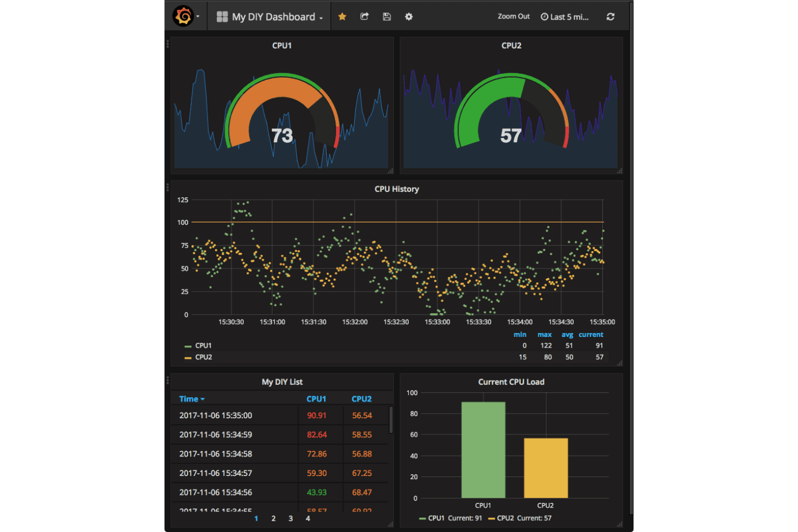Toggle CPU2 series label in CPU History legend

point(203,357)
